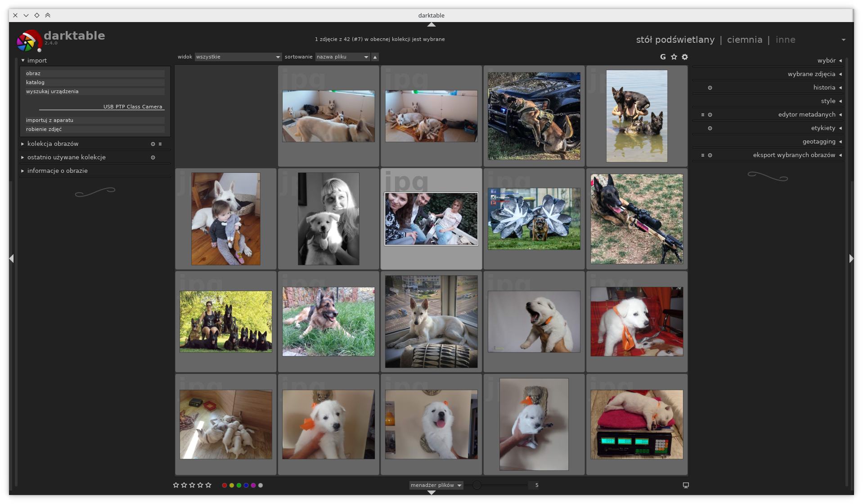Open the widok filter dropdown

pyautogui.click(x=238, y=57)
